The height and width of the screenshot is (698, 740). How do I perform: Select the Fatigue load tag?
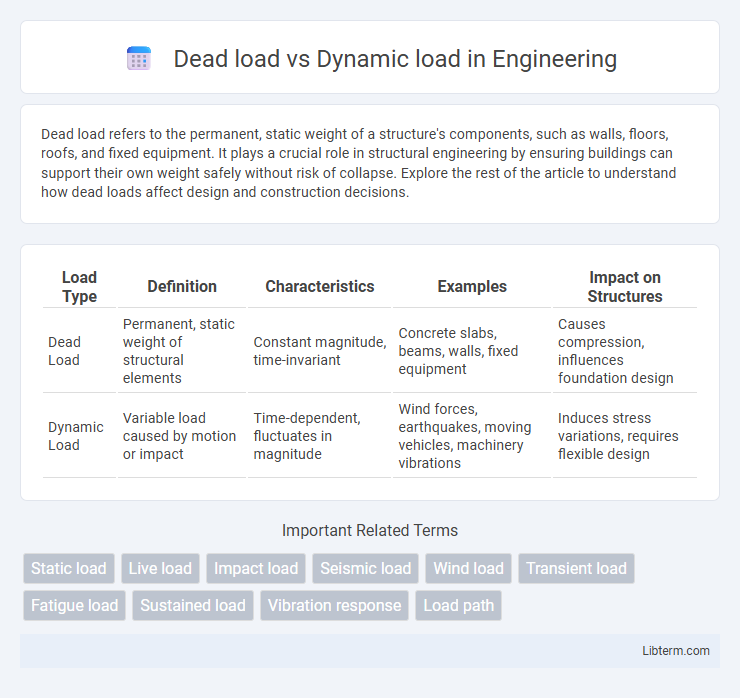75,605
